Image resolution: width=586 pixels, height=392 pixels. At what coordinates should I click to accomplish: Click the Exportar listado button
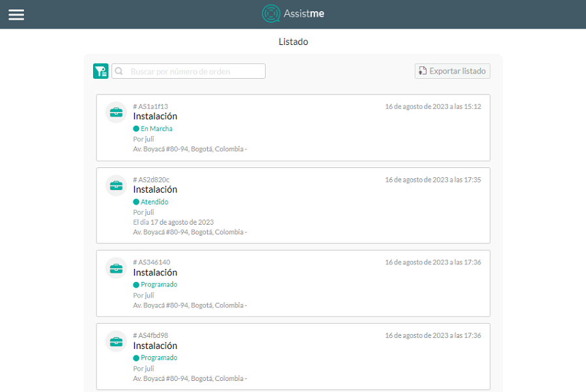click(453, 71)
